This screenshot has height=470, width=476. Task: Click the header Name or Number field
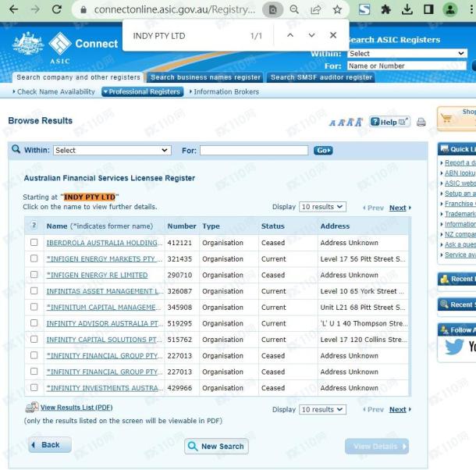coord(407,66)
